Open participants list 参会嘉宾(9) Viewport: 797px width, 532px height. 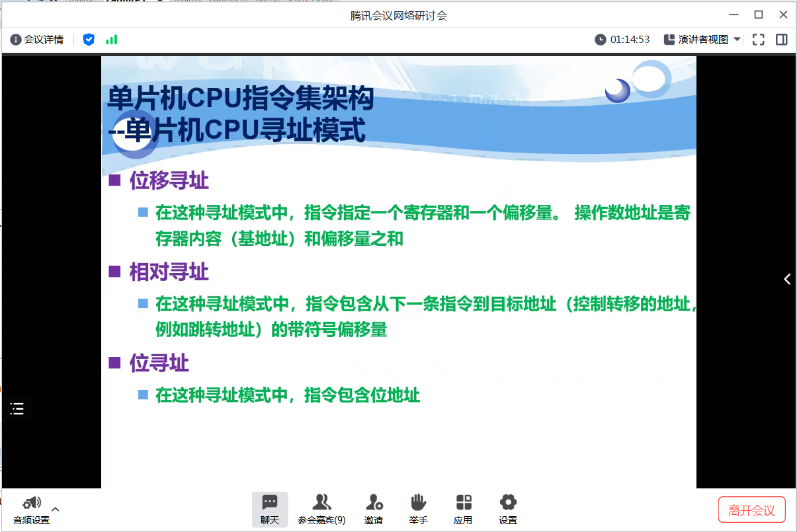(321, 510)
